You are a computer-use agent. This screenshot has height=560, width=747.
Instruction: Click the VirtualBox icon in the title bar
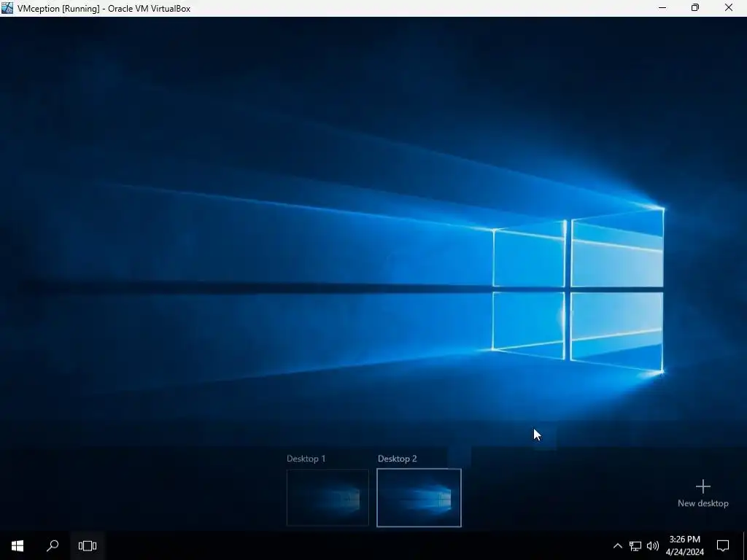point(7,8)
